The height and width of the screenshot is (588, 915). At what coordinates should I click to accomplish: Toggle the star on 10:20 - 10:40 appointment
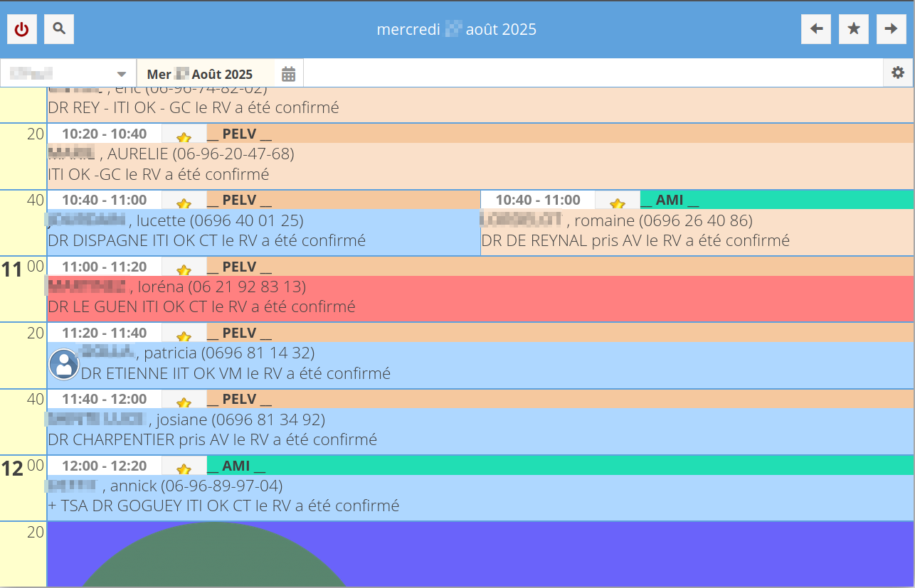click(184, 137)
